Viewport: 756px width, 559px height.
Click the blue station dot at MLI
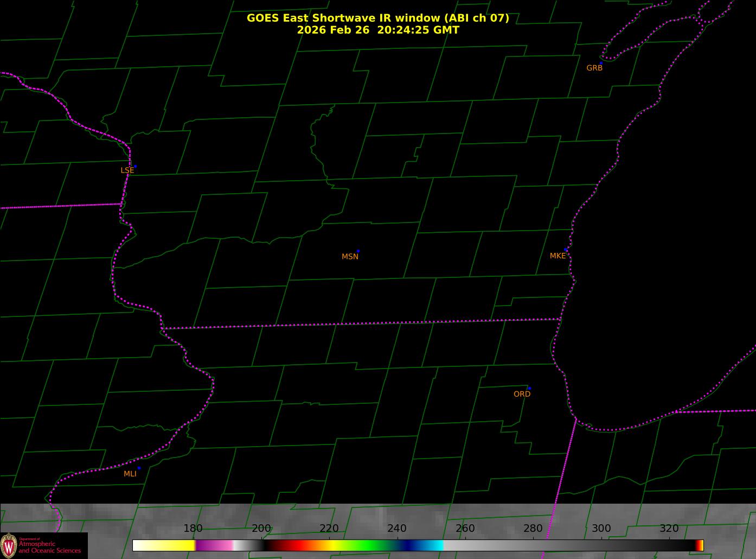[139, 468]
